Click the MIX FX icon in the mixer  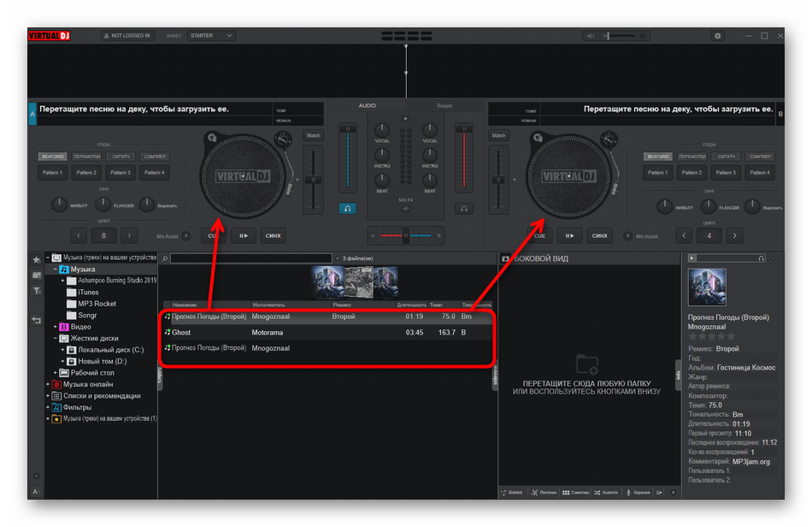pos(405,208)
